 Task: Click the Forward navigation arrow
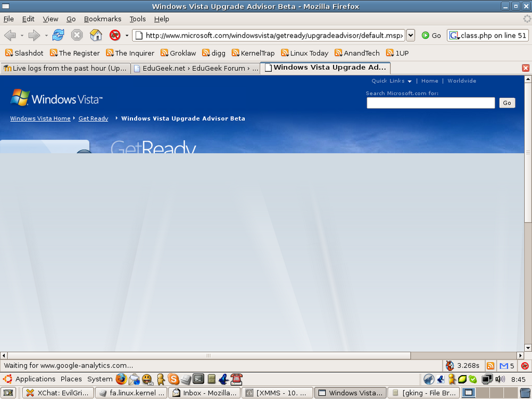pos(34,35)
